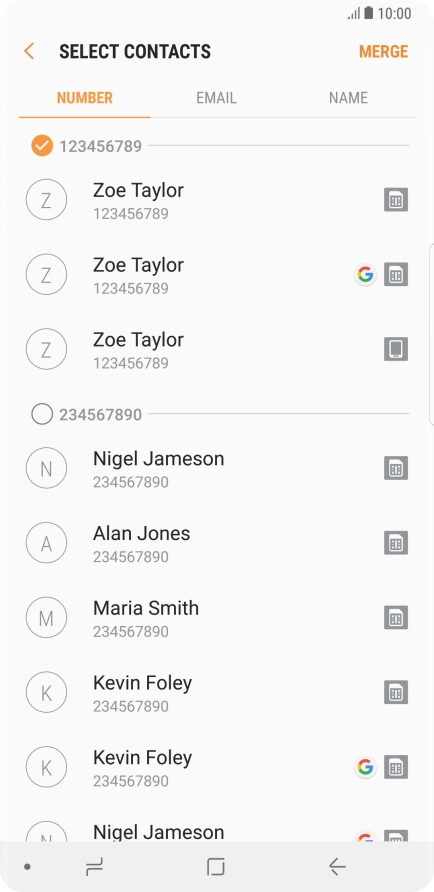434x892 pixels.
Task: Tap the orange back arrow icon
Action: 29,51
